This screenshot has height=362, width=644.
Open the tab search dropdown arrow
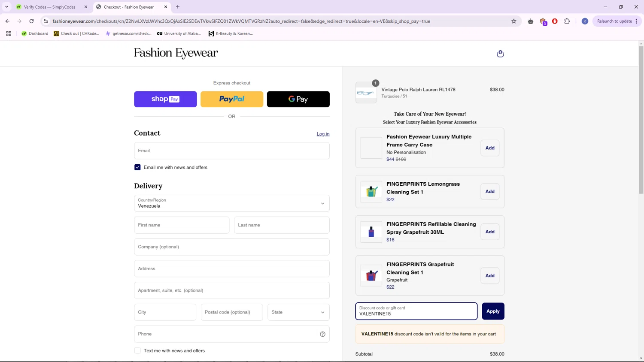pos(6,7)
